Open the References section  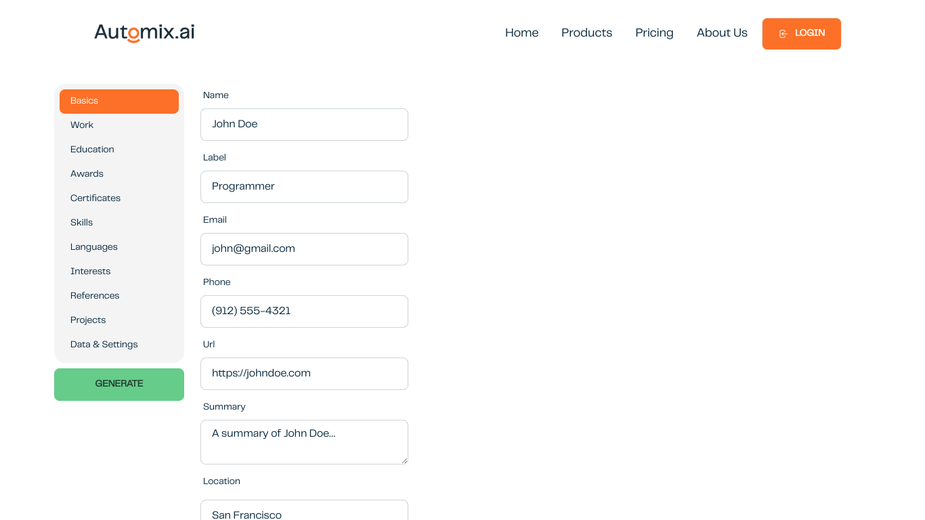(119, 296)
